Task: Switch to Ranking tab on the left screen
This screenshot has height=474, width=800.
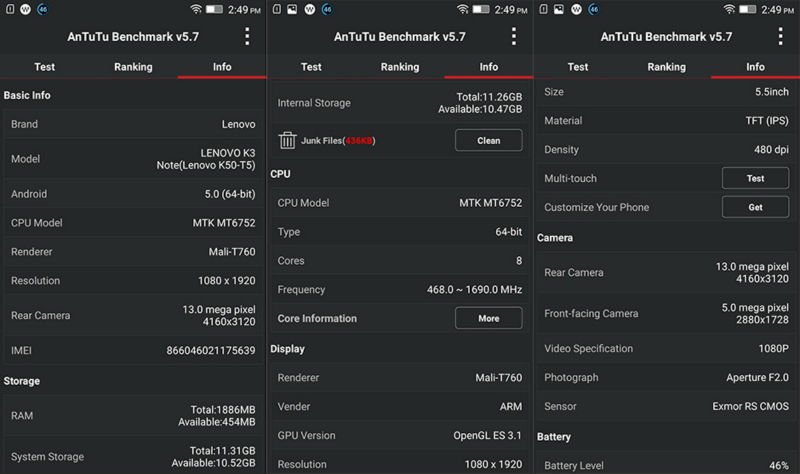Action: tap(133, 67)
